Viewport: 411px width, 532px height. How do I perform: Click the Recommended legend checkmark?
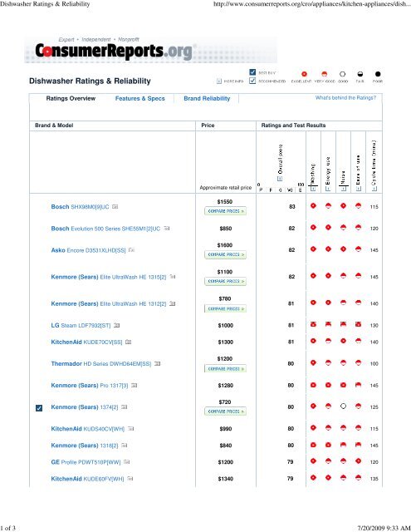pos(252,81)
